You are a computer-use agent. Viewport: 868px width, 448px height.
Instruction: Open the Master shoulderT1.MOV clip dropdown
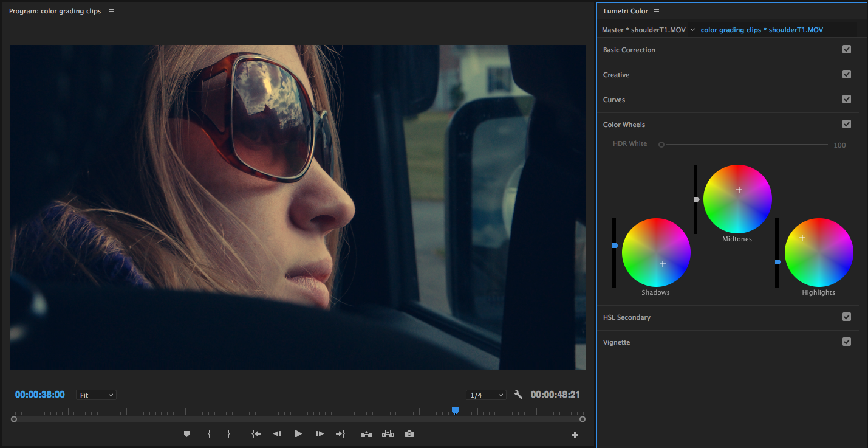pos(648,29)
